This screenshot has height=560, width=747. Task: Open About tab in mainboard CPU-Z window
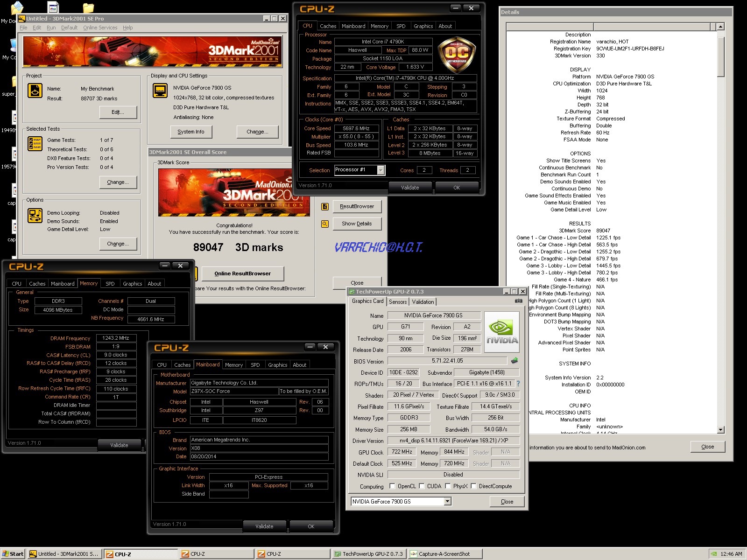point(300,365)
